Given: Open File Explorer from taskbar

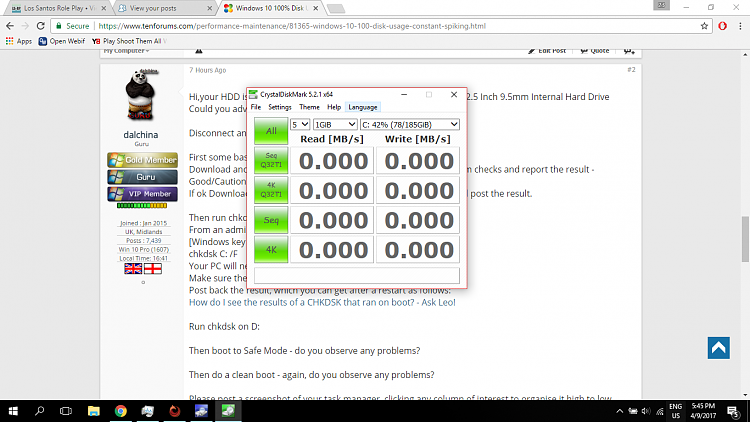Looking at the screenshot, I should 94,411.
